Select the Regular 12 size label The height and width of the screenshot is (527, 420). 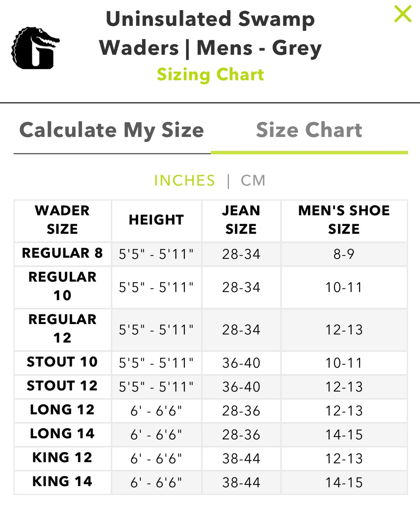tap(63, 329)
